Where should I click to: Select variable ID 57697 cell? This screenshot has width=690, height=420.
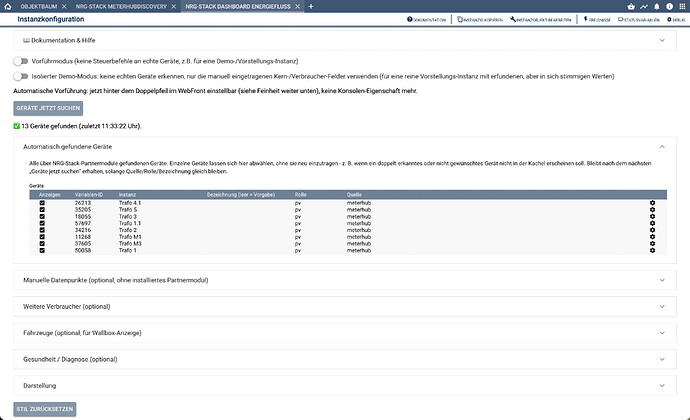(x=83, y=223)
